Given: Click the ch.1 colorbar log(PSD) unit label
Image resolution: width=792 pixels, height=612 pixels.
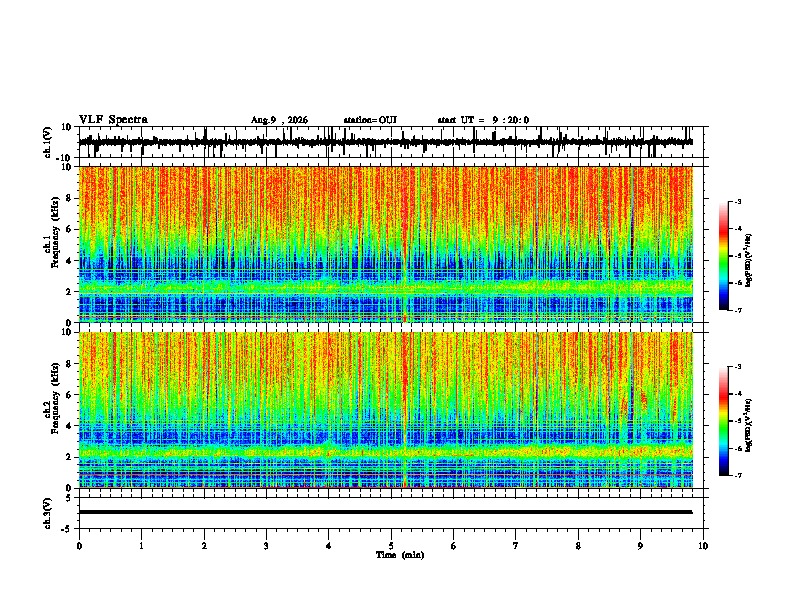Looking at the screenshot, I should coord(749,261).
